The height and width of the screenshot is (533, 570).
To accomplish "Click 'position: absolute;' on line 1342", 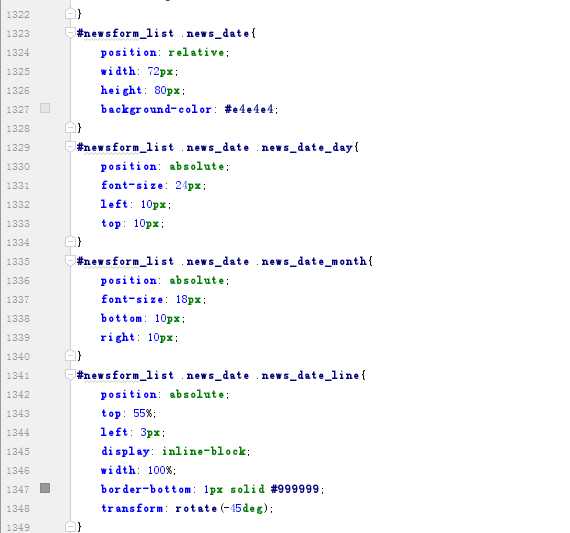I will [x=165, y=394].
